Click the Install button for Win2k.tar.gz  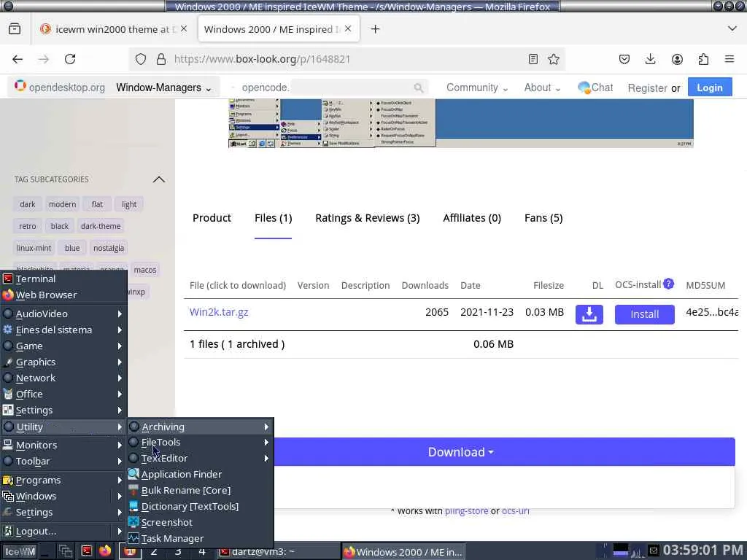point(644,314)
